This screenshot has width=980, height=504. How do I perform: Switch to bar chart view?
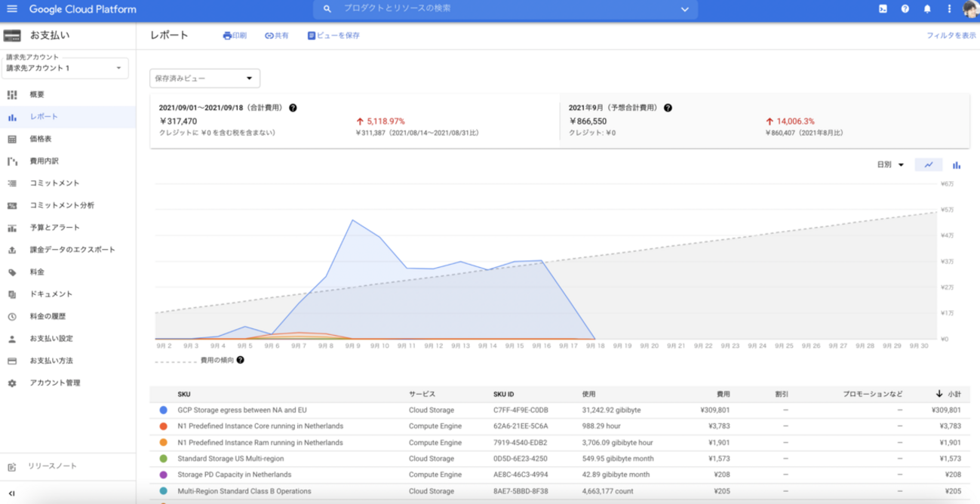(x=957, y=165)
